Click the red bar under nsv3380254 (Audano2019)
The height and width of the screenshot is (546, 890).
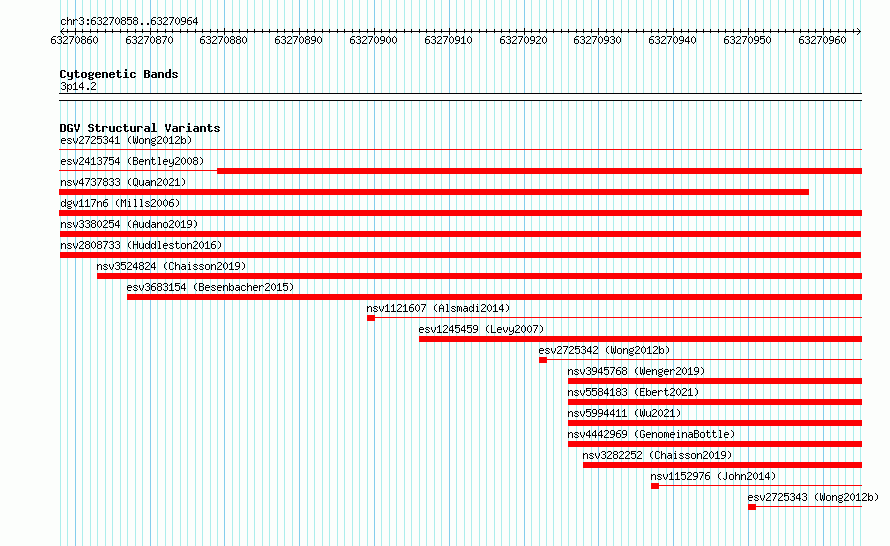tap(460, 234)
